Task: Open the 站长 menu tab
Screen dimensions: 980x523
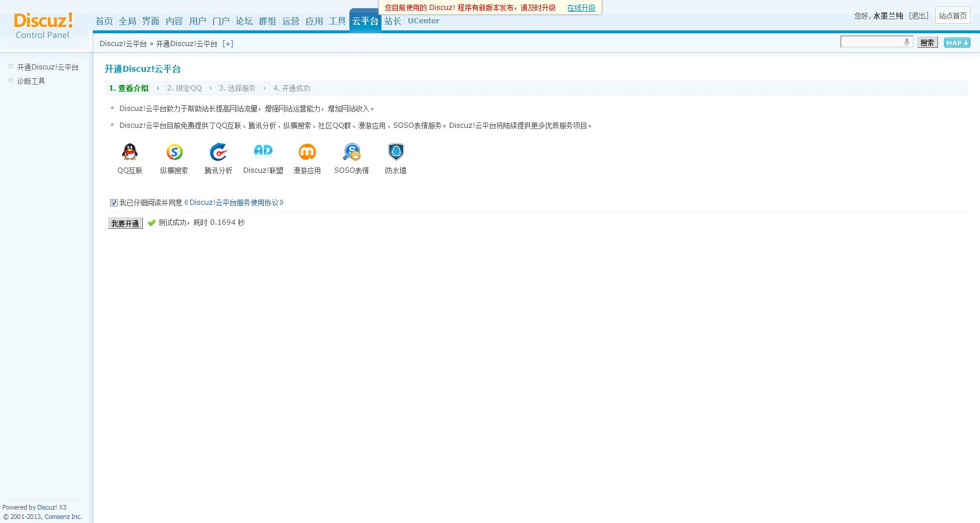Action: (393, 21)
